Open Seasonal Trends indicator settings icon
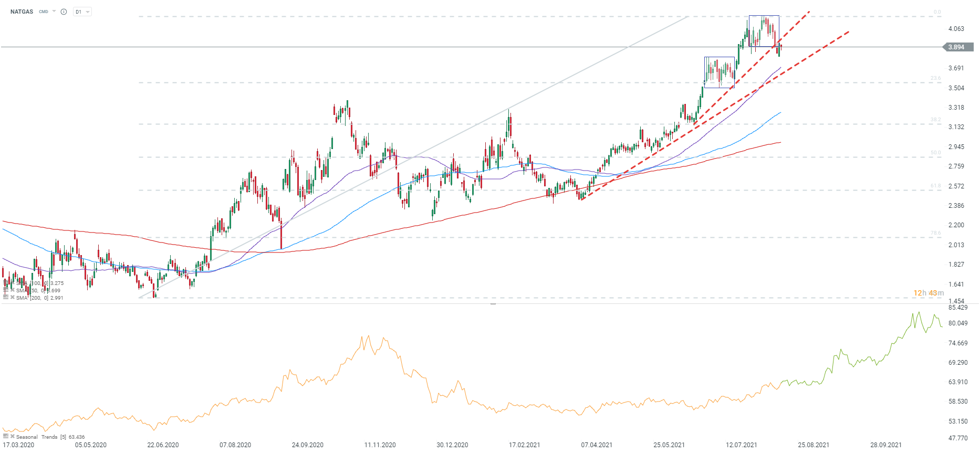This screenshot has height=454, width=980. click(6, 436)
